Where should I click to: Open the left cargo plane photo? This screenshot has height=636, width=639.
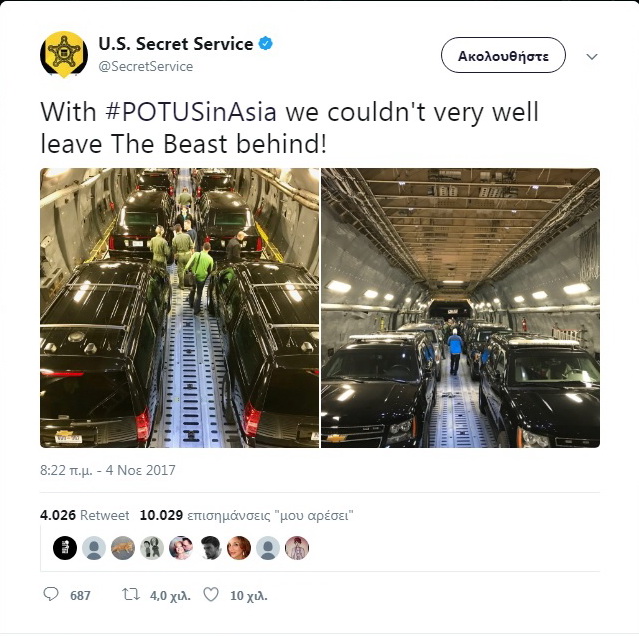click(179, 308)
